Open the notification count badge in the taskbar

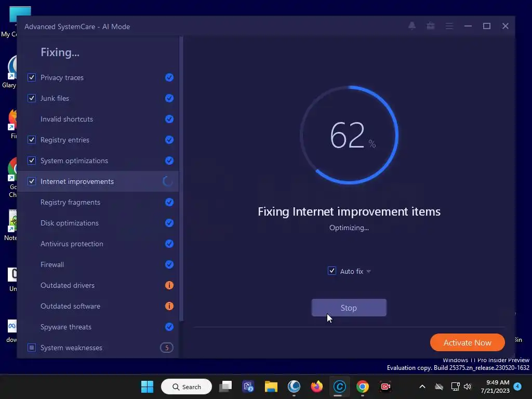[517, 386]
